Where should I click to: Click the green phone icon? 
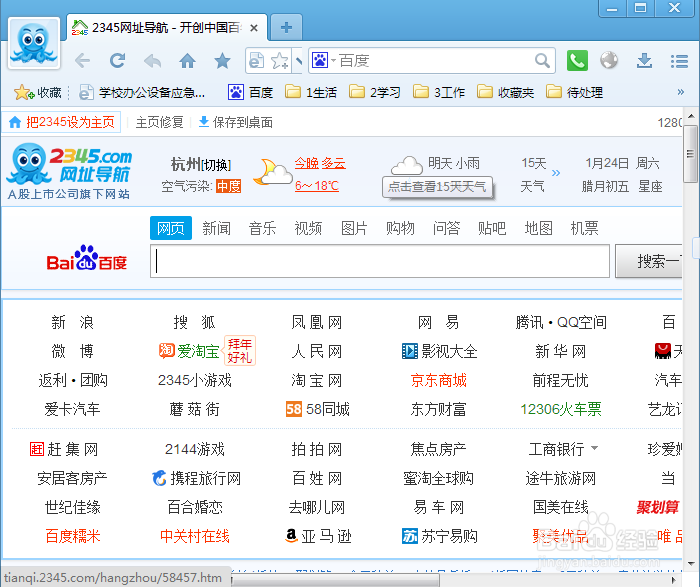[577, 60]
